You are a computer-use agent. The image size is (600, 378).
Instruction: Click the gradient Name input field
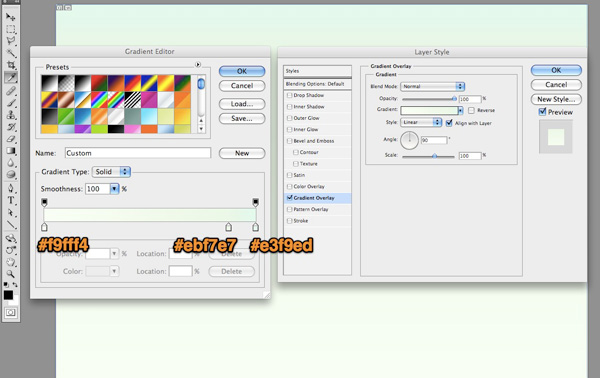click(x=138, y=153)
